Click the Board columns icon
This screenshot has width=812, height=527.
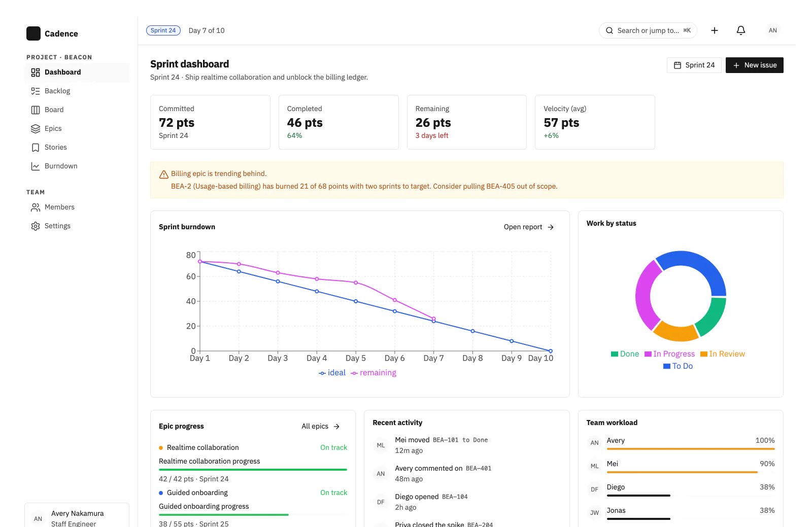36,110
